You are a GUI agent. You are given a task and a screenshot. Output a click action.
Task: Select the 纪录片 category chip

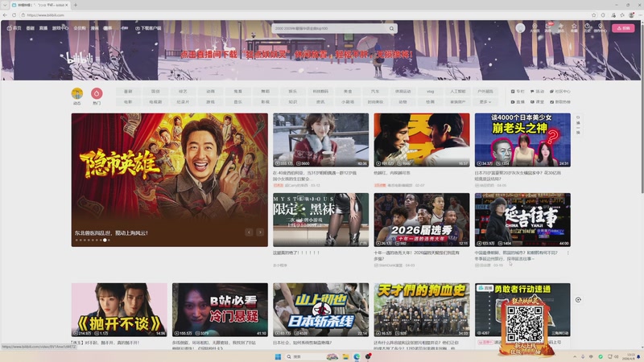pyautogui.click(x=183, y=102)
